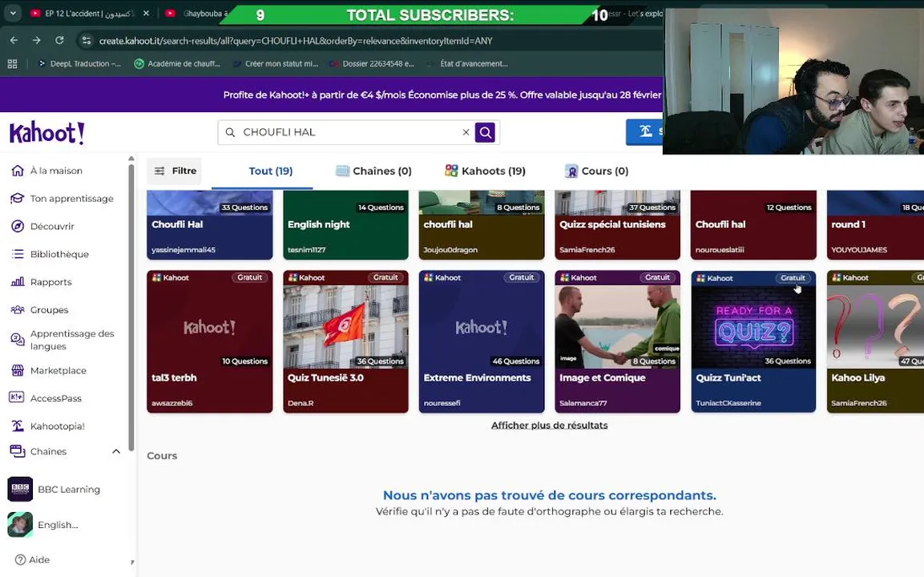Open Dossier 22634548 bookmark
Image resolution: width=924 pixels, height=577 pixels.
point(372,63)
